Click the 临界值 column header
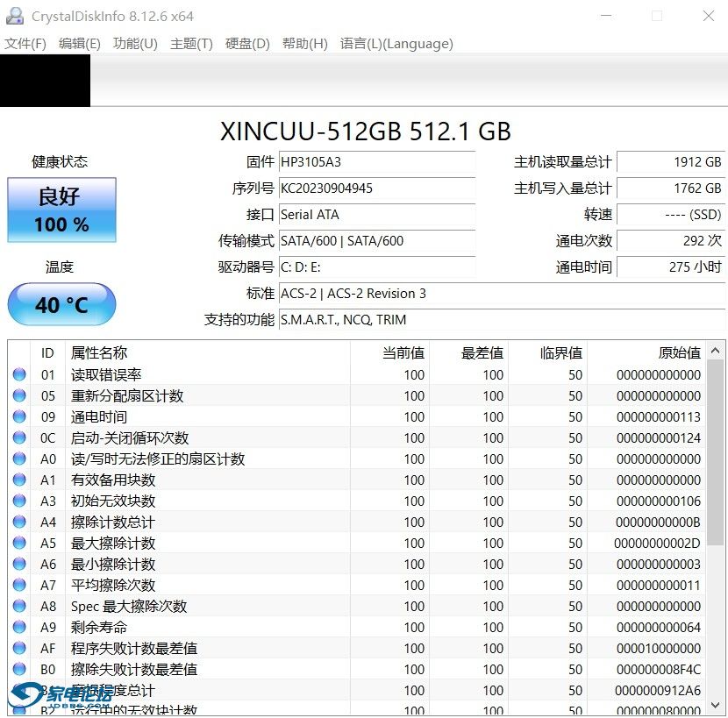Viewport: 728px width, 718px height. 548,353
